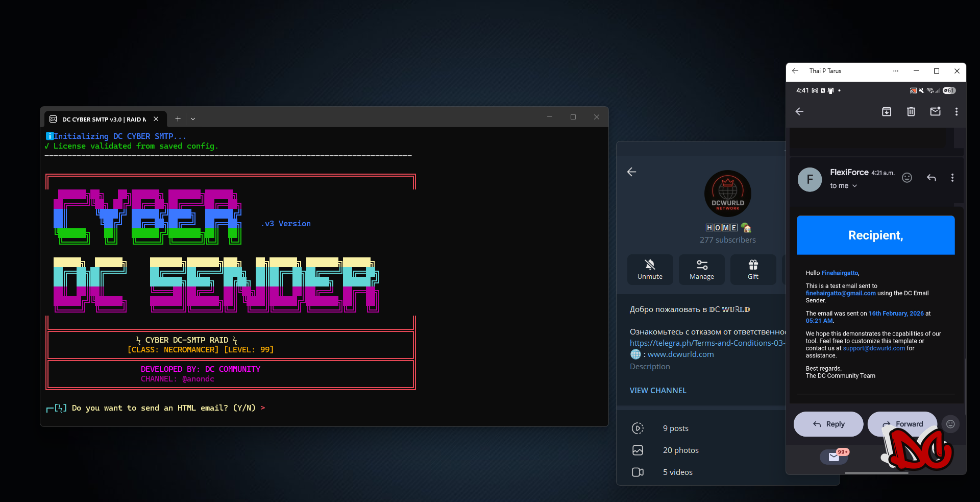The height and width of the screenshot is (502, 980).
Task: Click the finehairgatto@gmail.com email link
Action: click(x=841, y=293)
